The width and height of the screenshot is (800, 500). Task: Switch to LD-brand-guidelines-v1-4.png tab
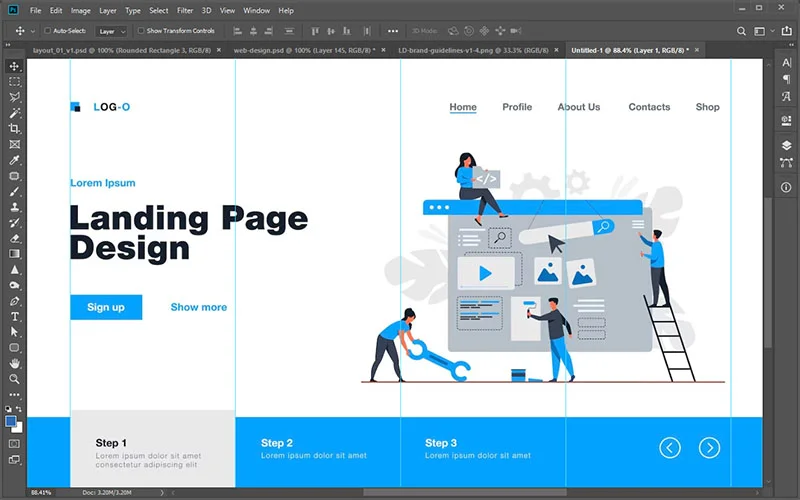tap(473, 50)
